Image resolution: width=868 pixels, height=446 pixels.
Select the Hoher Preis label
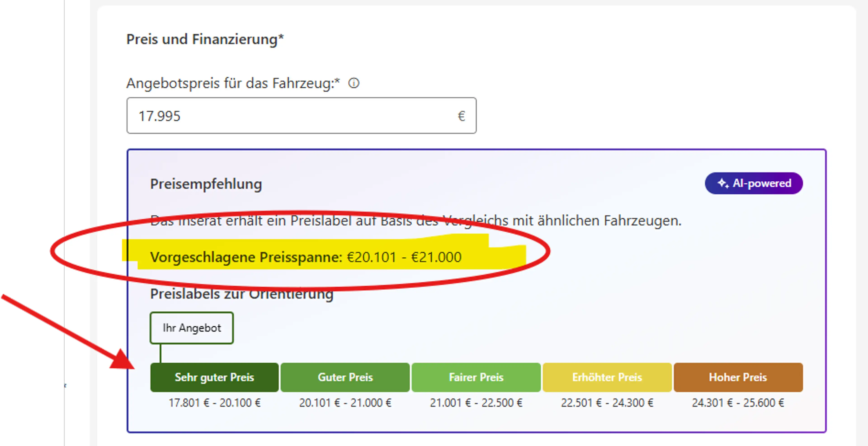738,377
